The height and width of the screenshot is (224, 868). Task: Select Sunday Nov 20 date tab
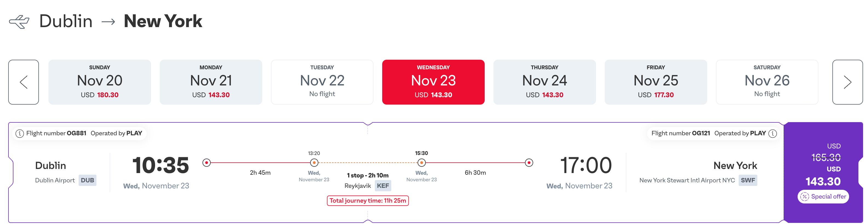coord(99,82)
